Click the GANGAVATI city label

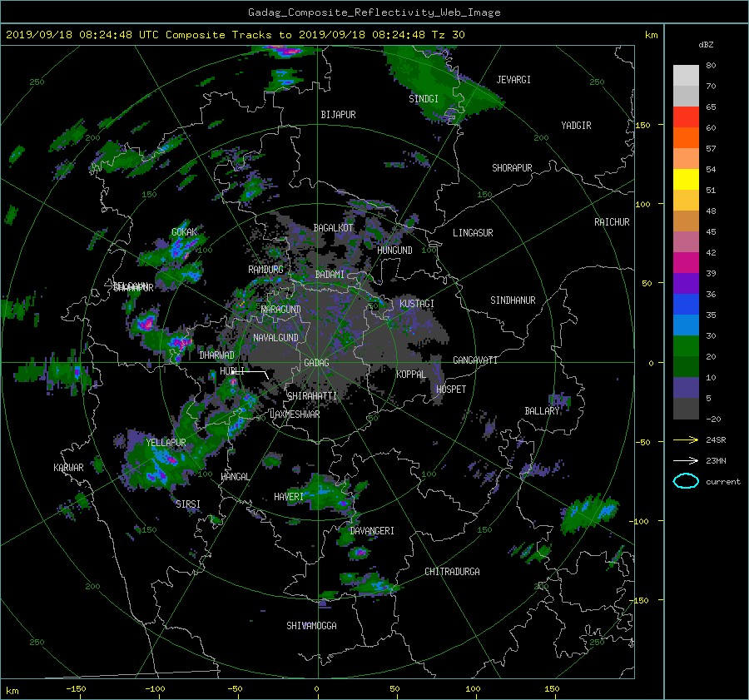coord(475,360)
